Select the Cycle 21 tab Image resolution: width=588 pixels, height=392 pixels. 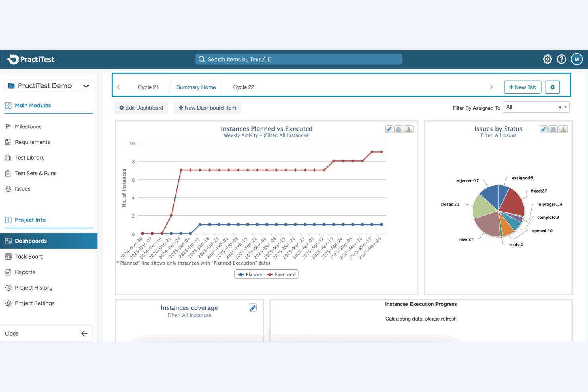click(x=148, y=87)
